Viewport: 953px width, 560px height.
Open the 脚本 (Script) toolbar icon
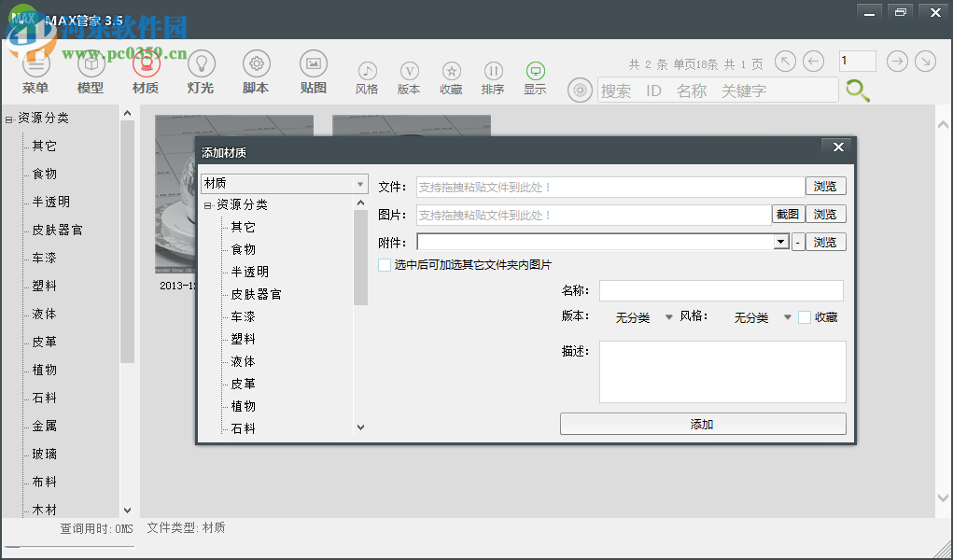pyautogui.click(x=255, y=70)
